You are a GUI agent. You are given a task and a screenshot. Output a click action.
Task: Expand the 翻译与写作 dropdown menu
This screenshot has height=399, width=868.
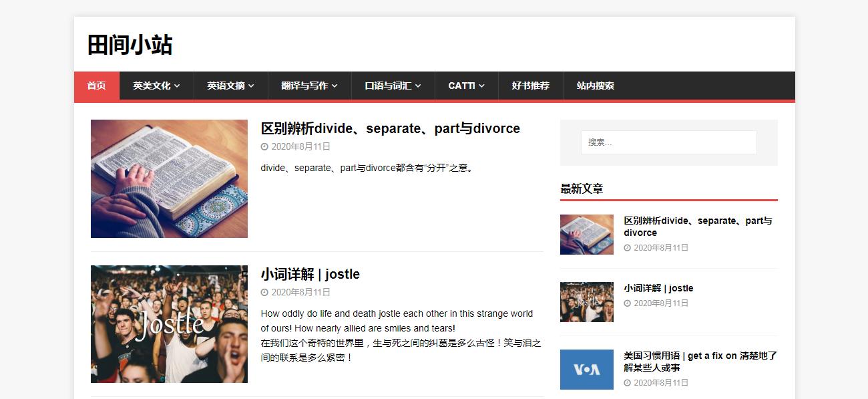click(x=310, y=86)
